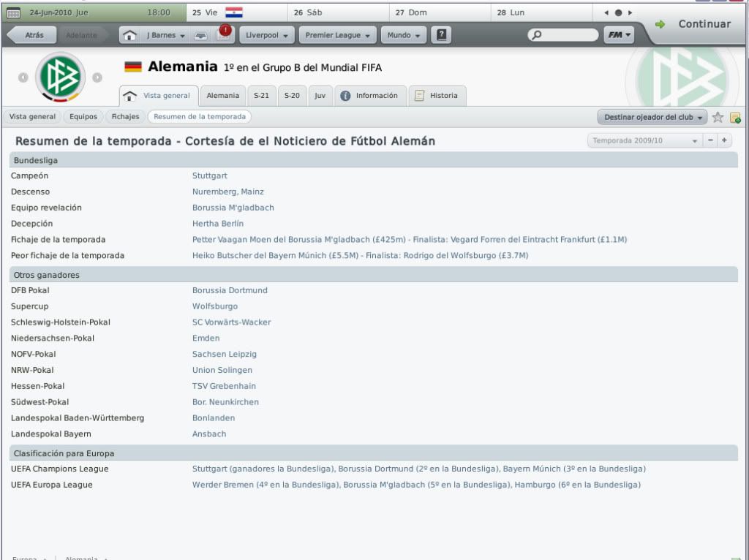Click the home icon in the toolbar
Image resolution: width=749 pixels, height=560 pixels.
[129, 35]
